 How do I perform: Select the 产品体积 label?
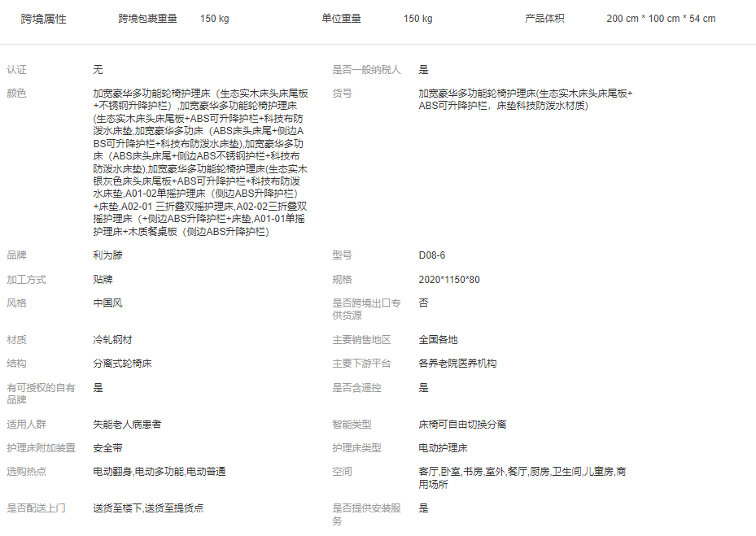tap(544, 19)
